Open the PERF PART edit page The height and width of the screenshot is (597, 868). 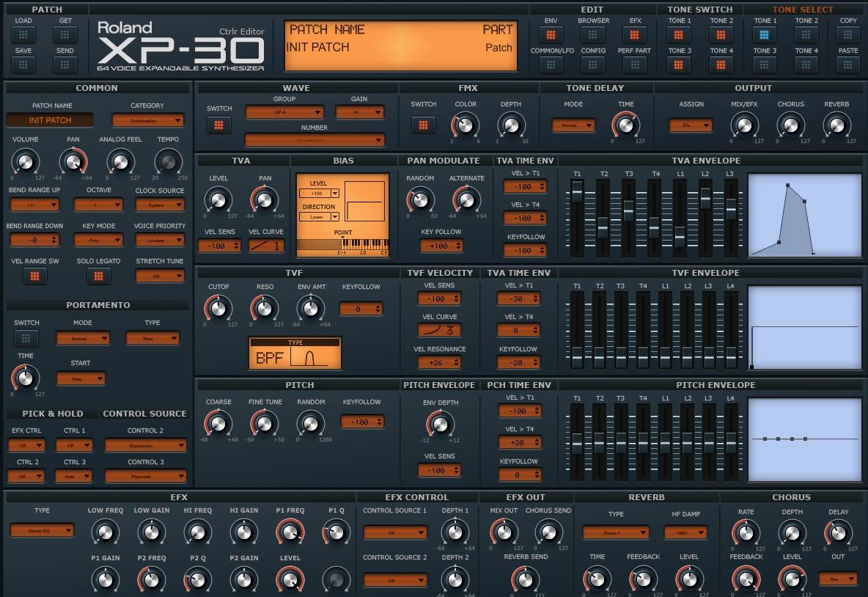634,65
